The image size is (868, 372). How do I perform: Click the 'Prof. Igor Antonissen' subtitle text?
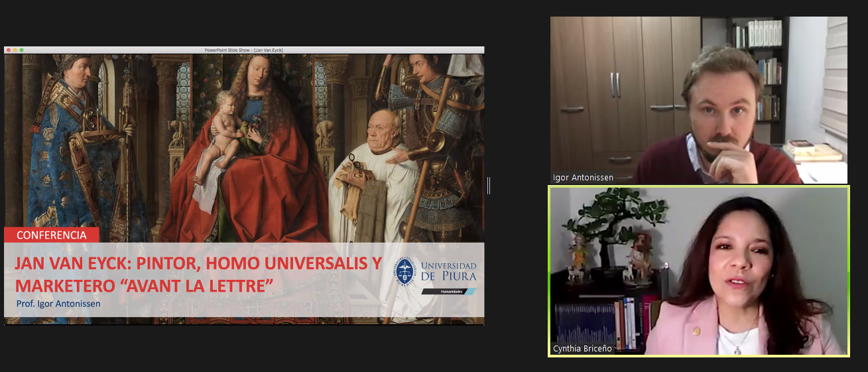click(59, 304)
